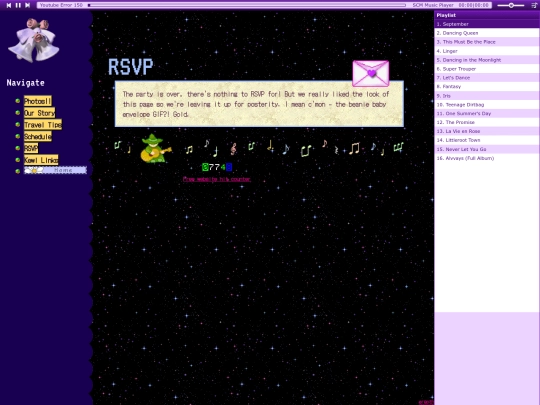540x405 pixels.
Task: Go to the RSVP page link
Action: [31, 148]
